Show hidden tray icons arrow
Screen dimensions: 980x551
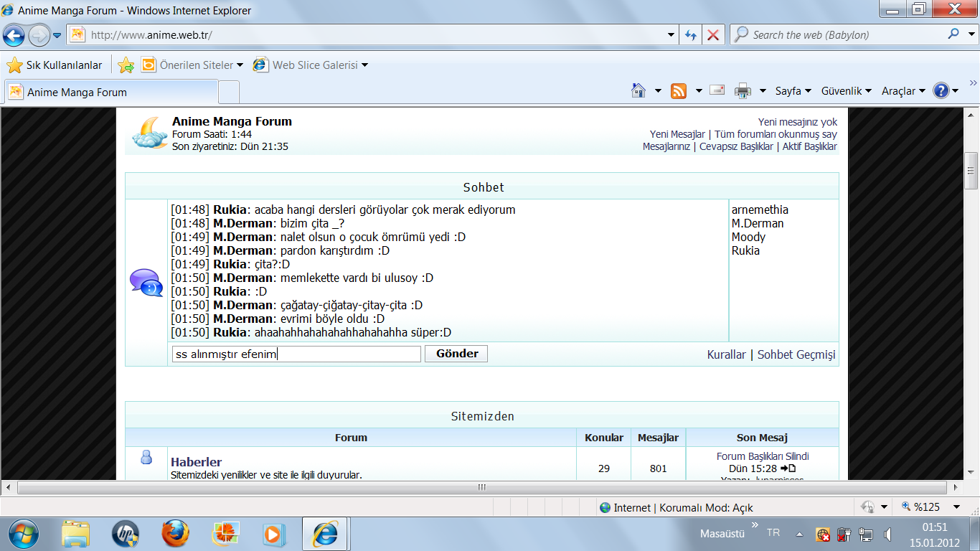pyautogui.click(x=799, y=534)
